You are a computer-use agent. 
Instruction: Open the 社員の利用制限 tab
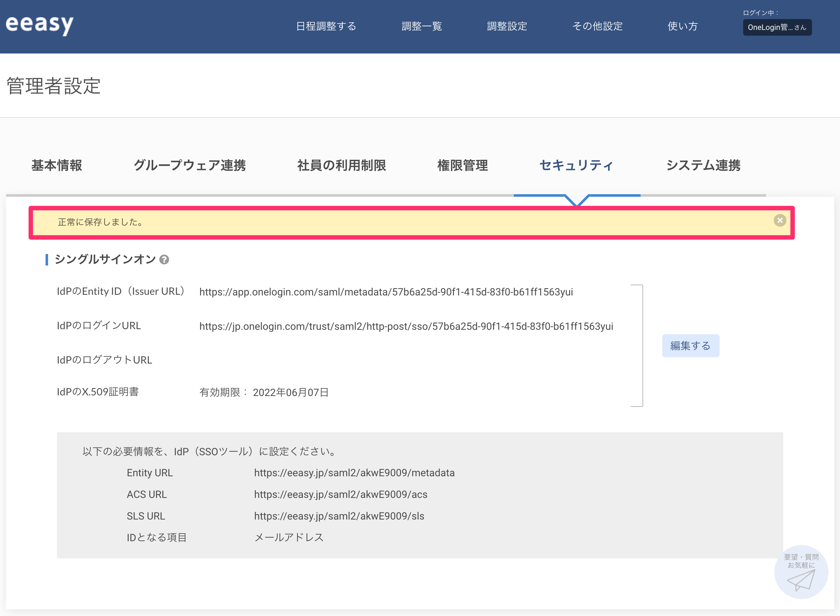click(341, 165)
